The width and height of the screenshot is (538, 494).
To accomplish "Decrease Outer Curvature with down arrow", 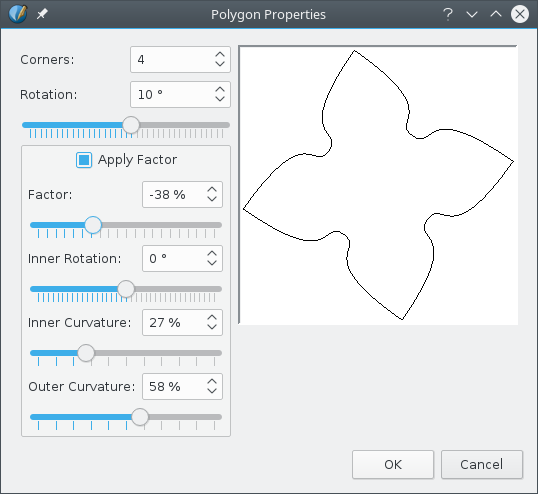I will click(212, 391).
